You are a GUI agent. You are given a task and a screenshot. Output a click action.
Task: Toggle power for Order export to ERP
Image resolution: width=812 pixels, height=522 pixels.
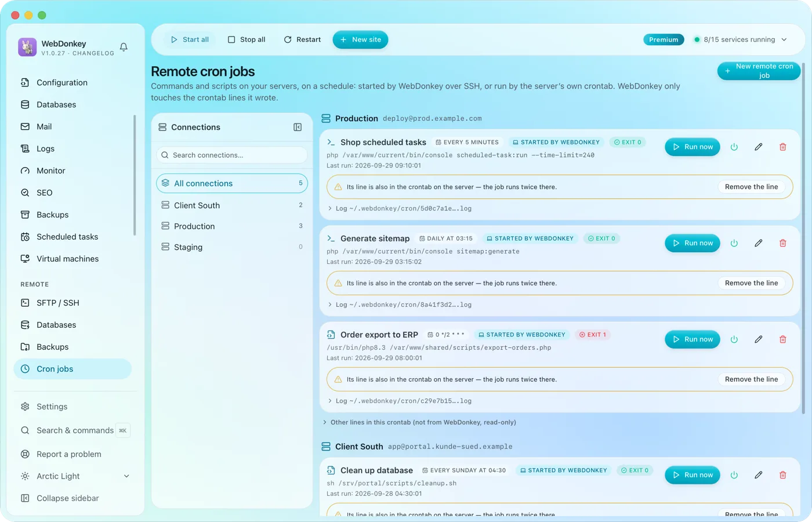click(x=734, y=339)
